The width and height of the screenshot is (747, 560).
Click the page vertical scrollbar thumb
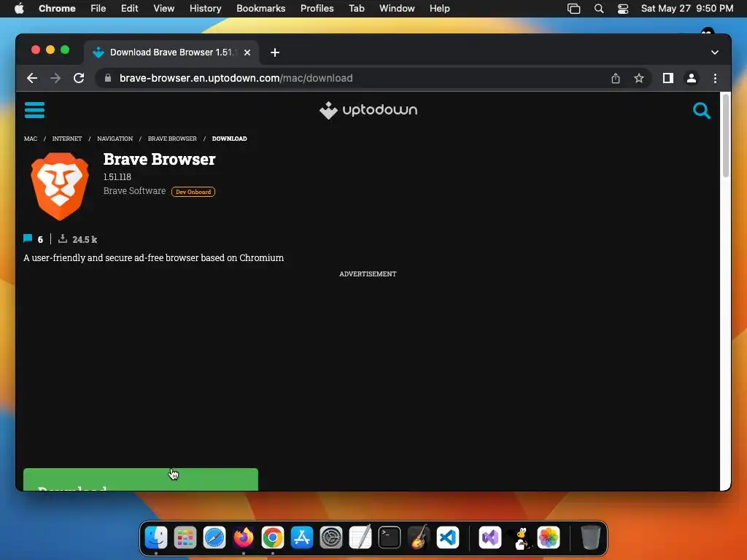(x=726, y=136)
